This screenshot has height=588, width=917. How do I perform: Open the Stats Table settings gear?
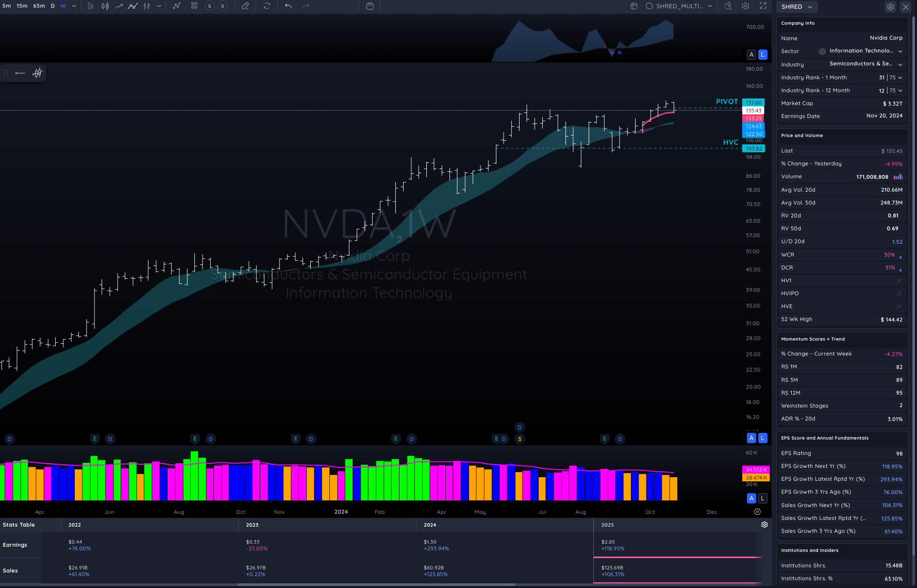click(x=764, y=525)
